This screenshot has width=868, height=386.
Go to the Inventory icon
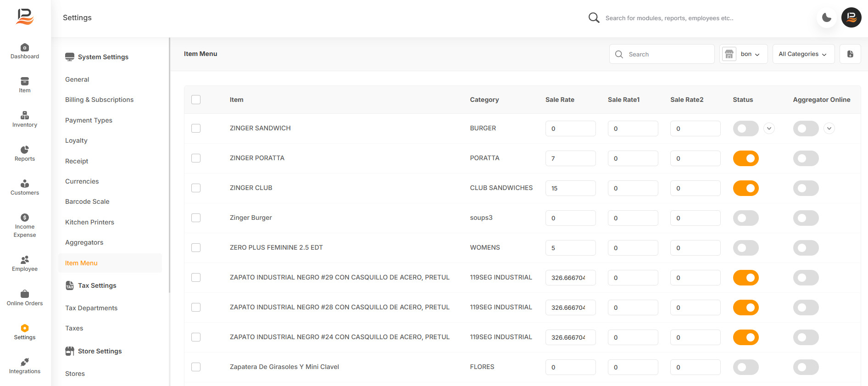point(25,115)
